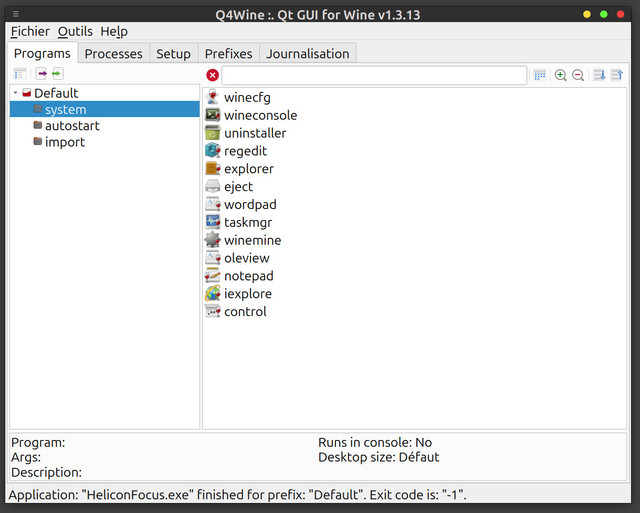The image size is (640, 513).
Task: Sort program icons ascending
Action: coord(617,75)
